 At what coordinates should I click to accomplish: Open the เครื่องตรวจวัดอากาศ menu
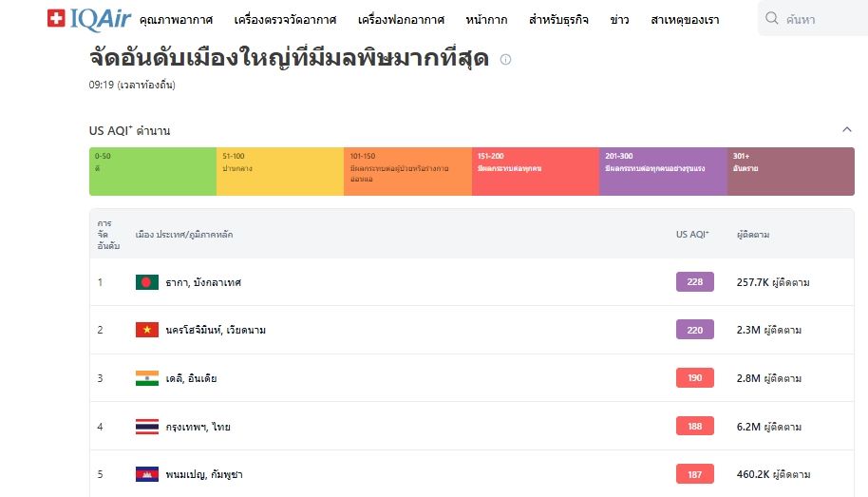(x=285, y=20)
